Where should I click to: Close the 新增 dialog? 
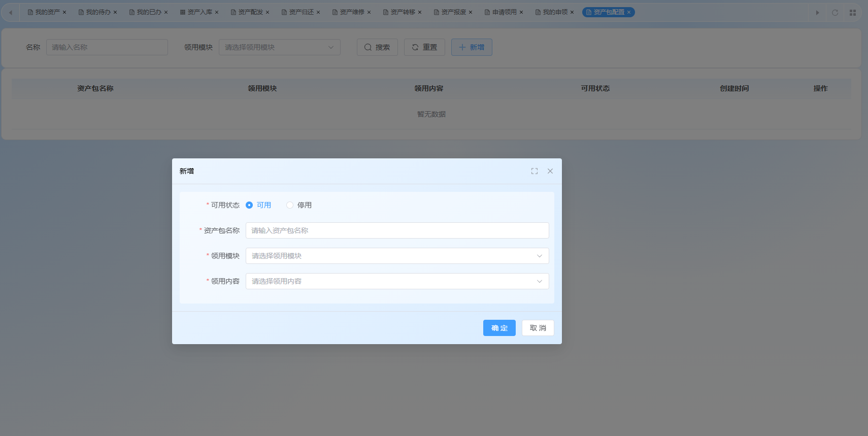pos(550,171)
